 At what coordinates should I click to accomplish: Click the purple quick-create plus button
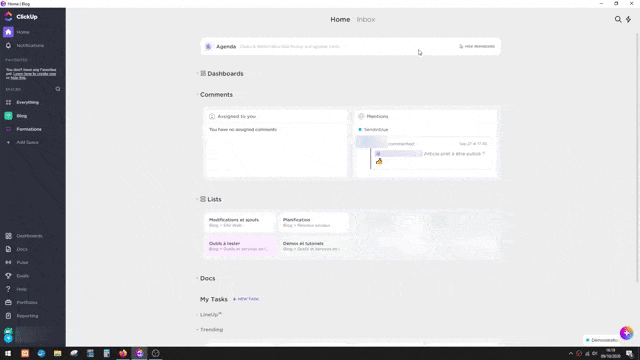click(626, 333)
